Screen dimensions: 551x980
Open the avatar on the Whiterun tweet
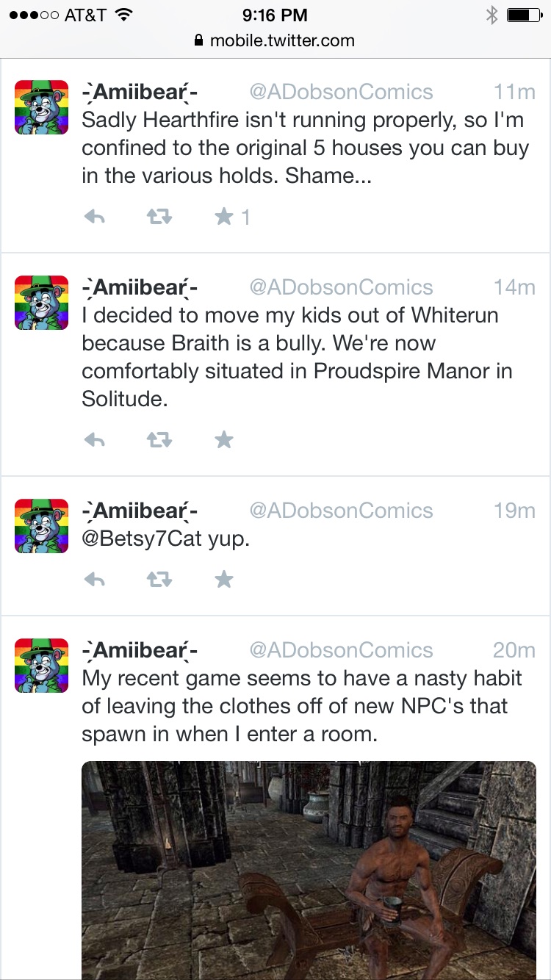tap(42, 303)
